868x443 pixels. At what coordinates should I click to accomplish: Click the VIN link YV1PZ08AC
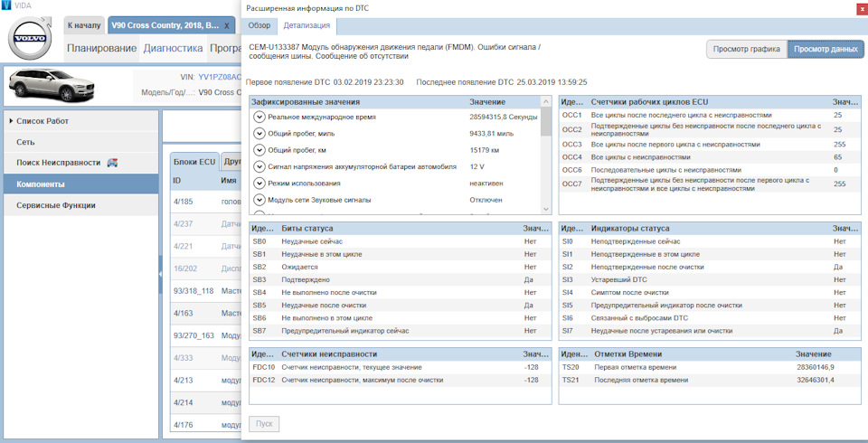click(220, 77)
